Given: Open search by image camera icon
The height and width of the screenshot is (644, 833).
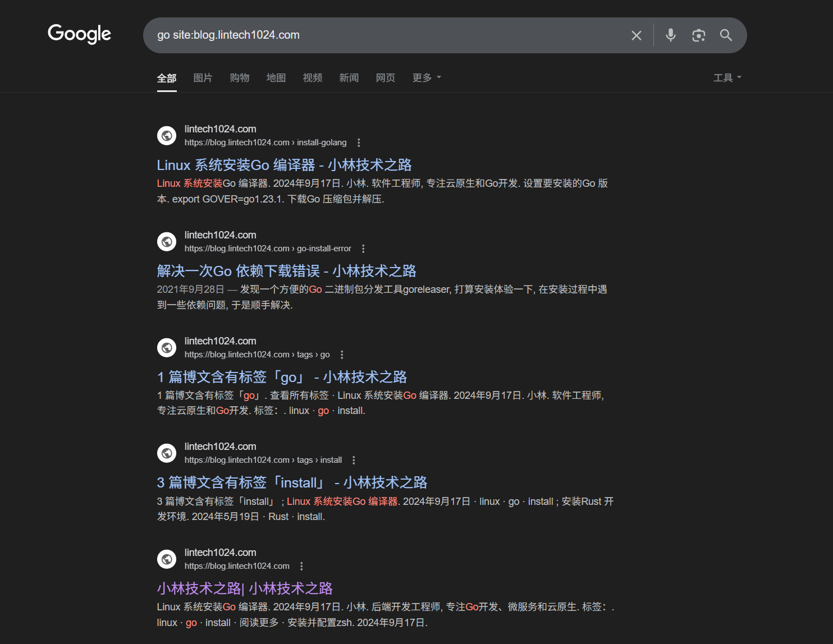Looking at the screenshot, I should pyautogui.click(x=698, y=35).
